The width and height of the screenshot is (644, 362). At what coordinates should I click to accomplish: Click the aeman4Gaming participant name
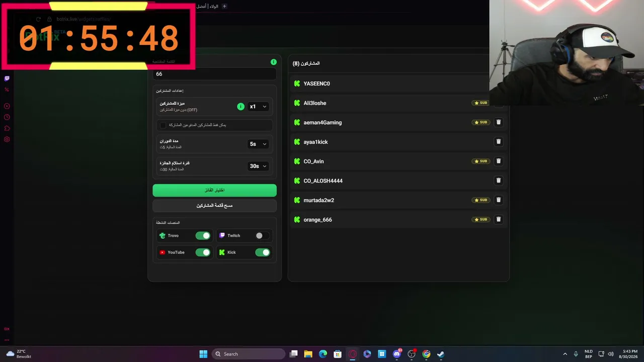click(x=323, y=123)
